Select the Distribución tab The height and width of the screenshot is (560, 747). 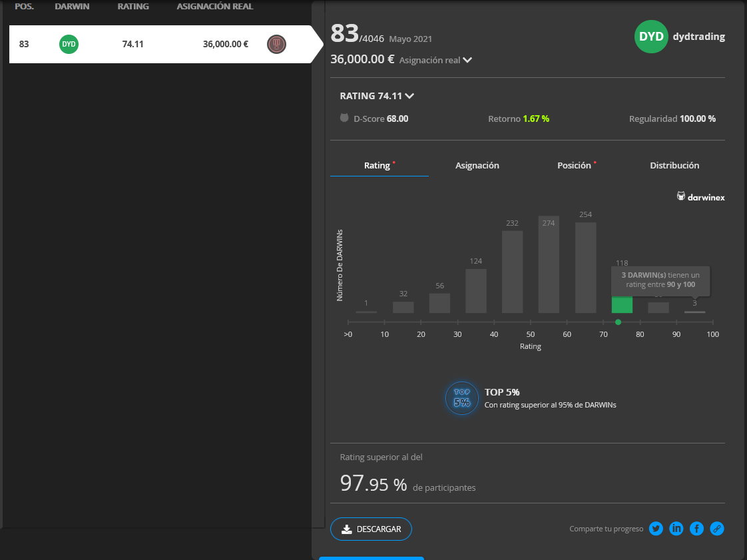674,165
